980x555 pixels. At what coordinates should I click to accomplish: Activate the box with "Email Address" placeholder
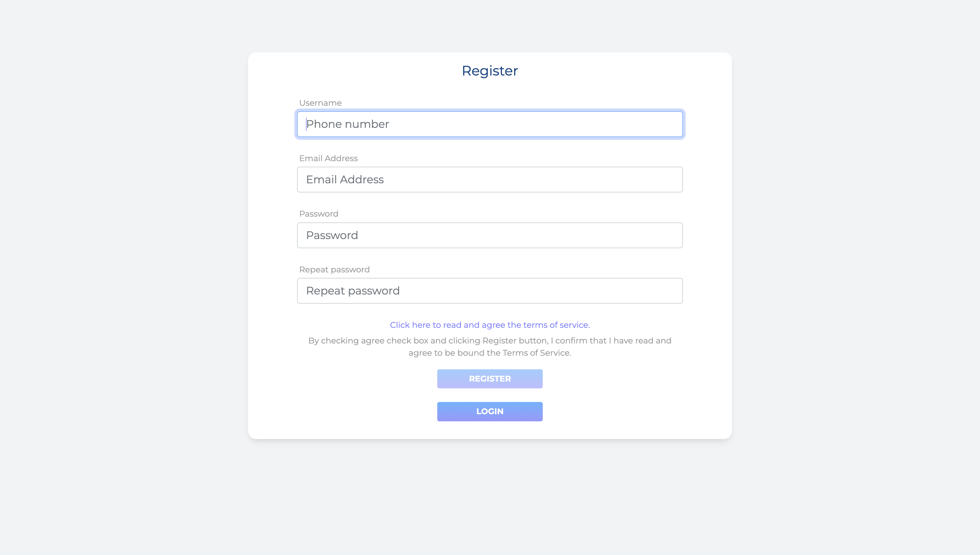click(490, 180)
